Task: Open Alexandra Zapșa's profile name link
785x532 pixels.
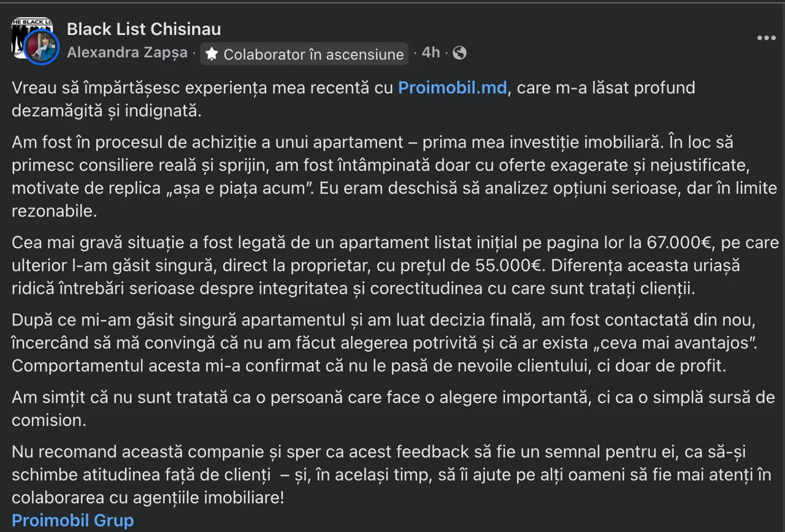Action: click(x=127, y=53)
